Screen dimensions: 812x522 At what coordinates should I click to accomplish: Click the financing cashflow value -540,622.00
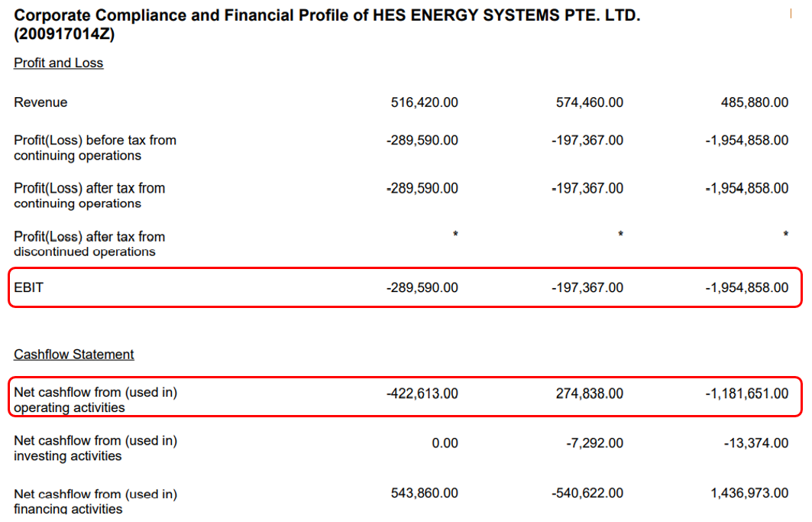point(587,493)
